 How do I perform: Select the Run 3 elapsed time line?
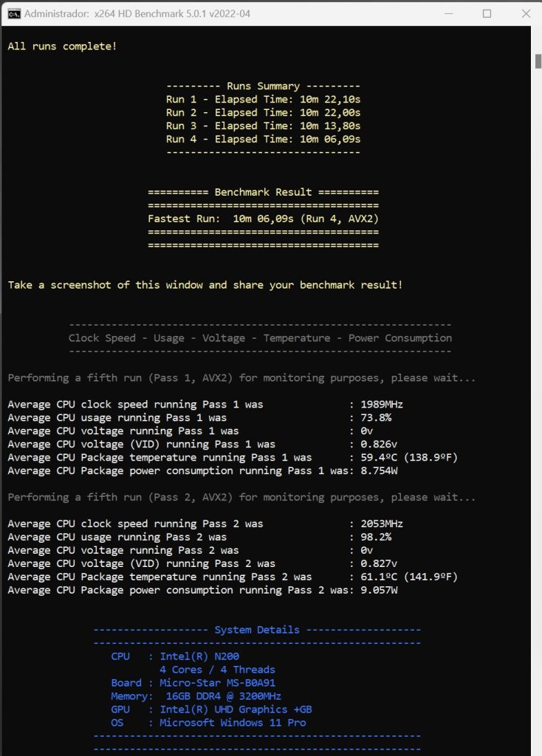click(264, 126)
